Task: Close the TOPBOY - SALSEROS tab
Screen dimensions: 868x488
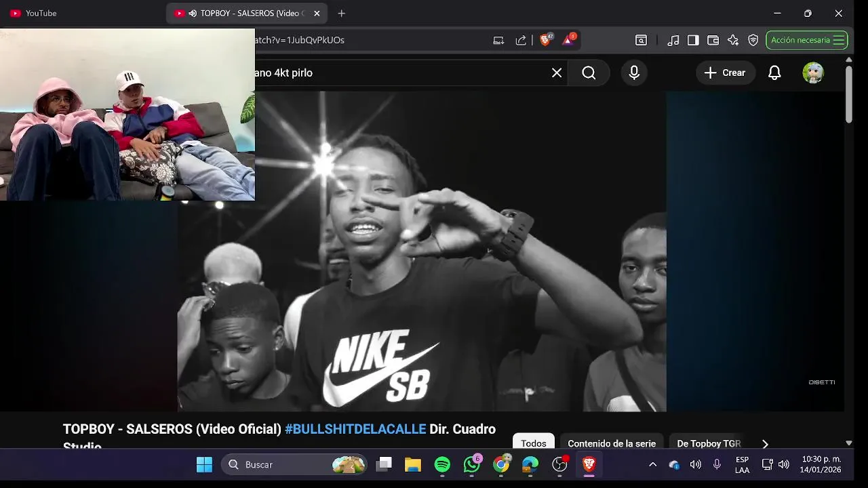Action: 317,13
